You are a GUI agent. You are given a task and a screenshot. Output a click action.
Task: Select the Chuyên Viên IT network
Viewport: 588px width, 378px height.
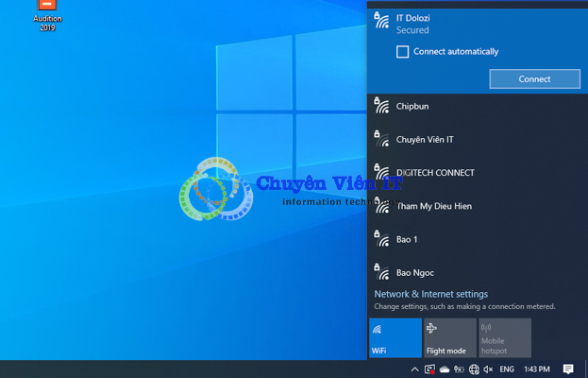click(x=425, y=140)
